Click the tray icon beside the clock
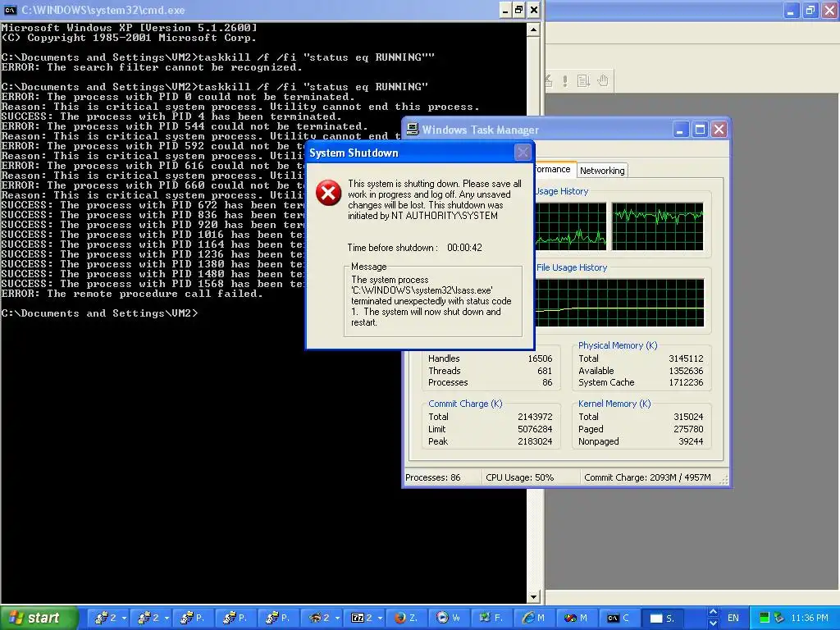The width and height of the screenshot is (840, 630). click(x=779, y=618)
